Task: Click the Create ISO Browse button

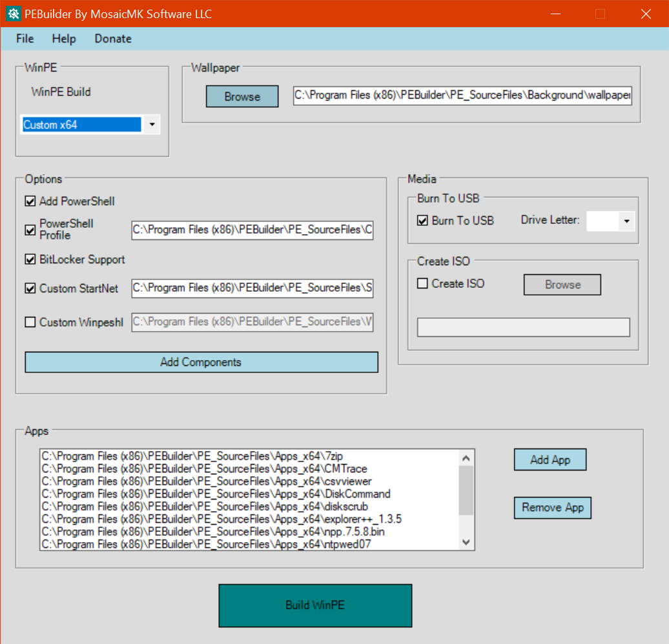Action: pyautogui.click(x=562, y=285)
